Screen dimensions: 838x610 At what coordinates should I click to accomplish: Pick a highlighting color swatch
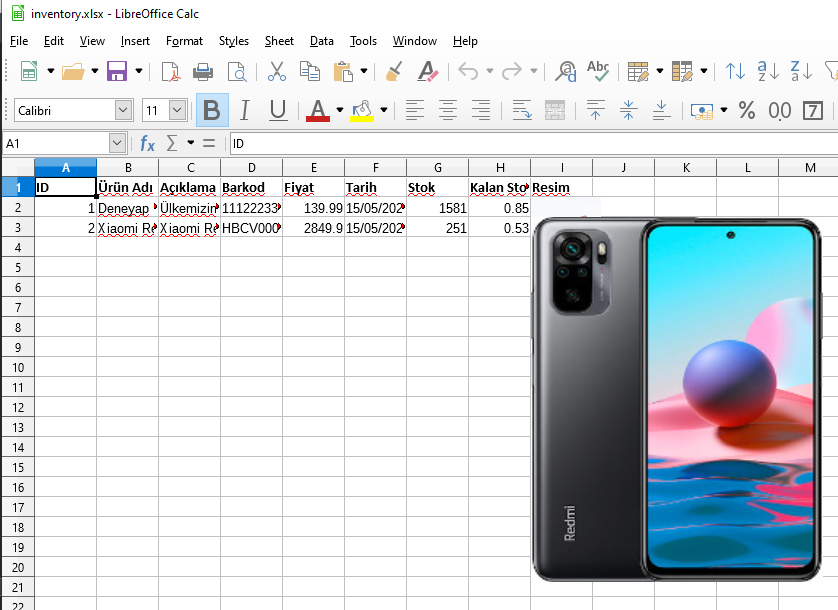click(x=362, y=112)
